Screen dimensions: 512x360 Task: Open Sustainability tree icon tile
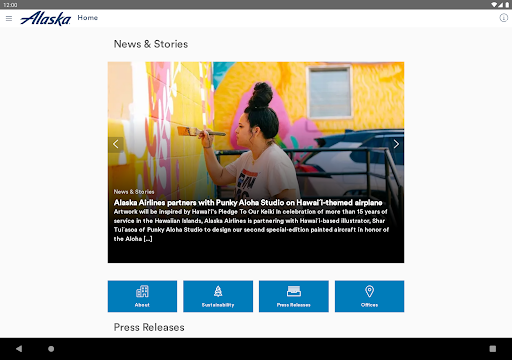click(218, 296)
